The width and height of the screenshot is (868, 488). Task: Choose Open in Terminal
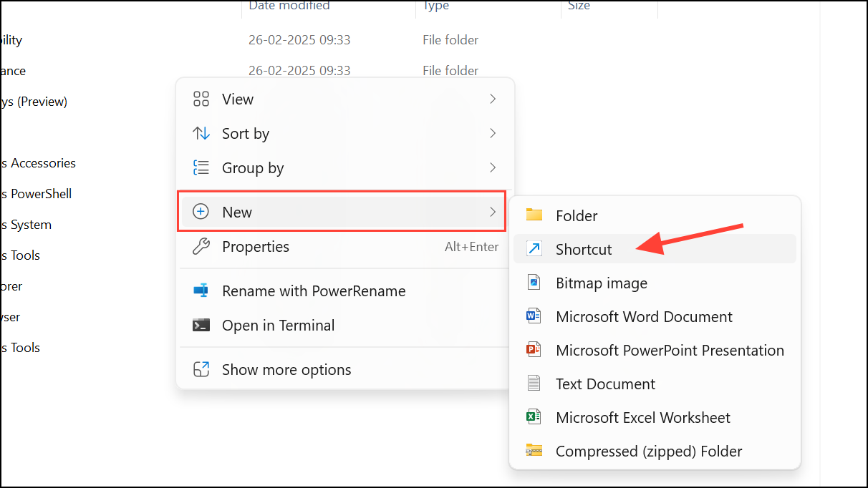coord(345,326)
